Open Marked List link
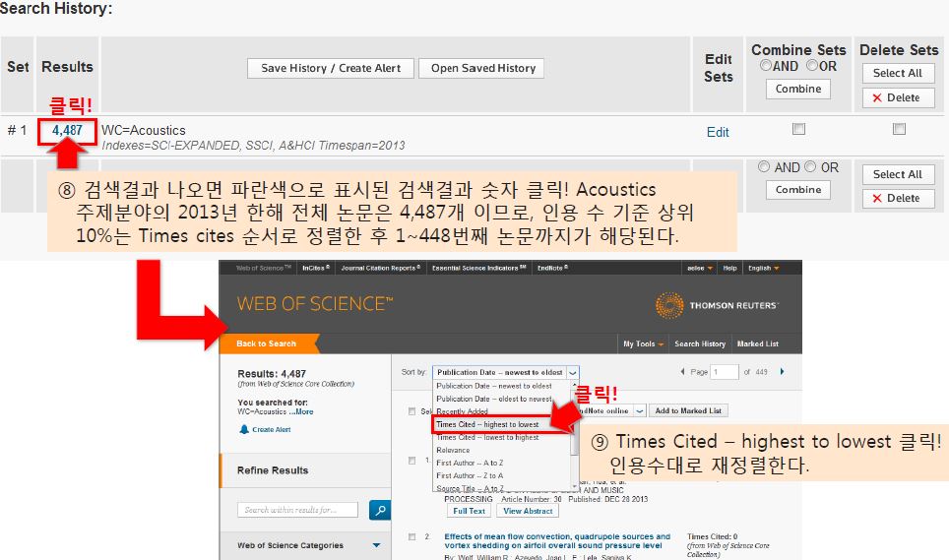This screenshot has width=949, height=560. [758, 343]
